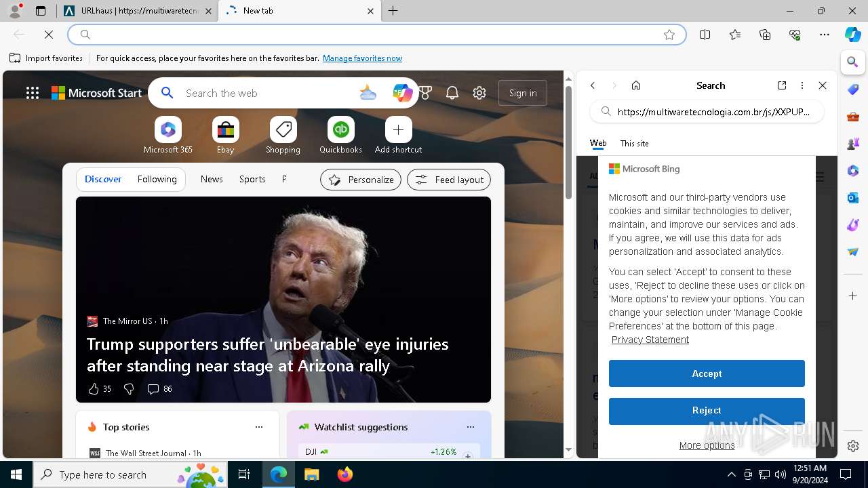Select the Sports feed tab
The height and width of the screenshot is (488, 868).
pos(252,179)
